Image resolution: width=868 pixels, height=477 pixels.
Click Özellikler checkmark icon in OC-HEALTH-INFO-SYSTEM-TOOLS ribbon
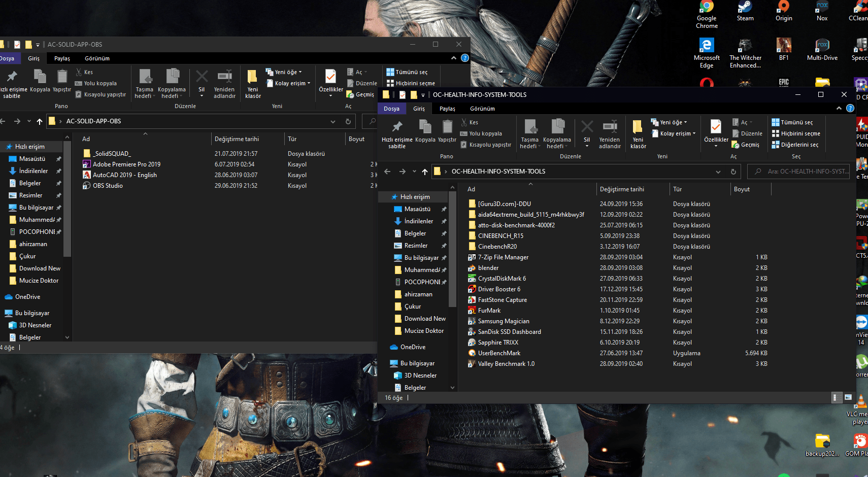pos(716,126)
